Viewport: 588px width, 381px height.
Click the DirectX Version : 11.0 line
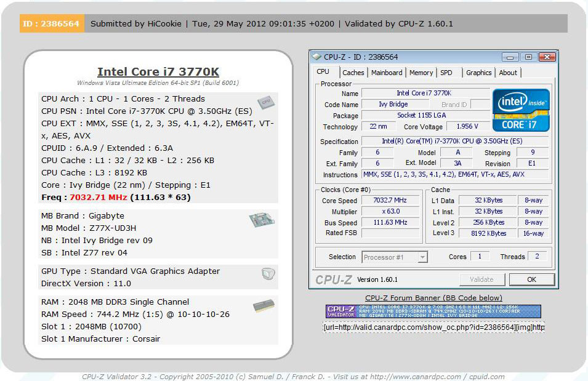click(86, 284)
